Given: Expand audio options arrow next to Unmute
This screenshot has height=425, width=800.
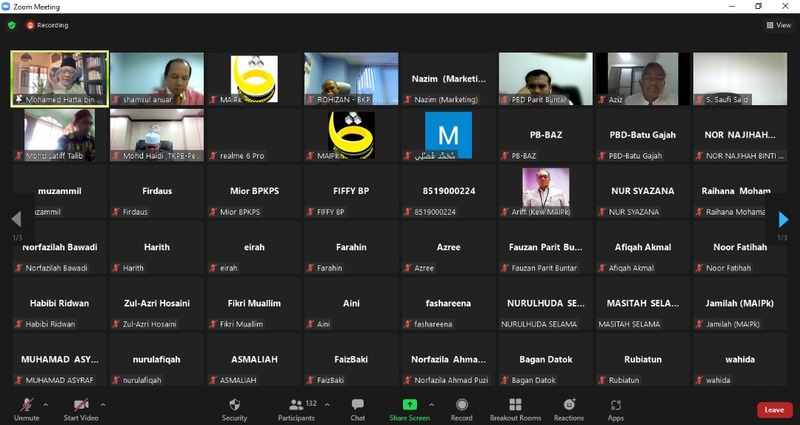Looking at the screenshot, I should pos(45,405).
